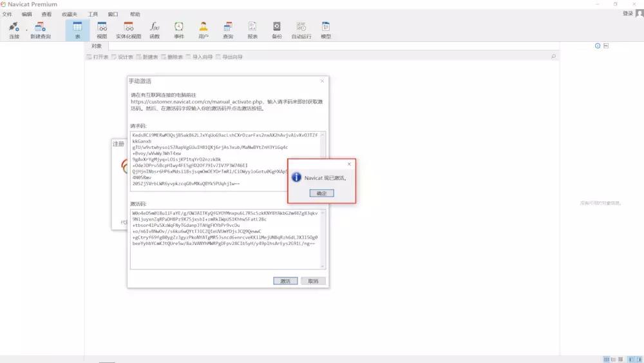Open the 查询 (Query) toolbar icon
Image resolution: width=644 pixels, height=363 pixels.
pos(228,30)
